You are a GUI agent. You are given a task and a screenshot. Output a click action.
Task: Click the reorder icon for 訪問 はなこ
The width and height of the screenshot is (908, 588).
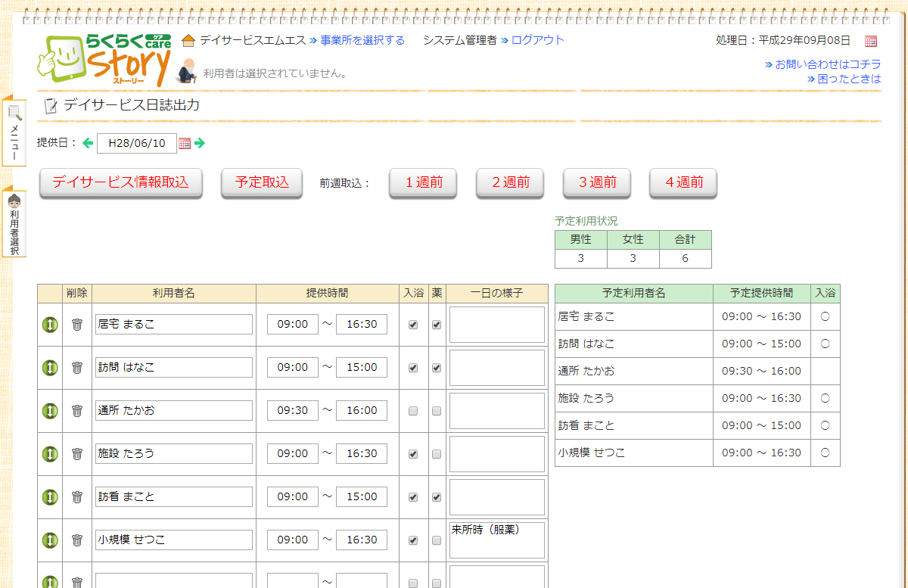tap(50, 368)
